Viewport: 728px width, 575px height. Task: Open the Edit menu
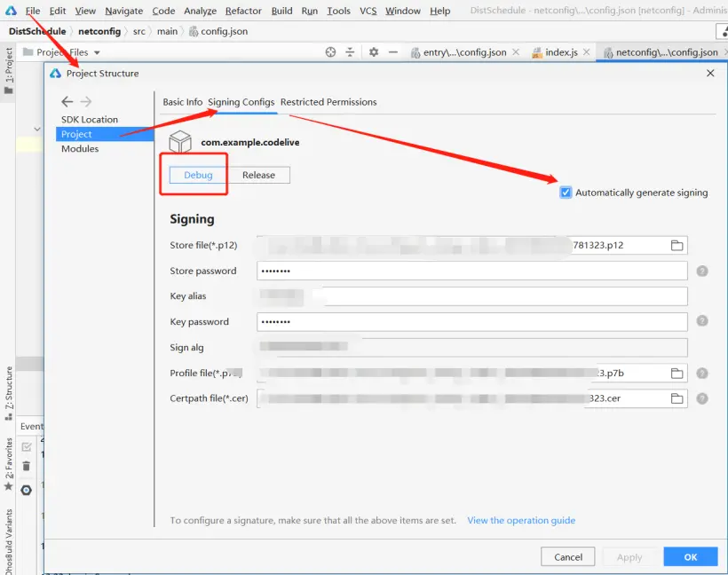[58, 11]
